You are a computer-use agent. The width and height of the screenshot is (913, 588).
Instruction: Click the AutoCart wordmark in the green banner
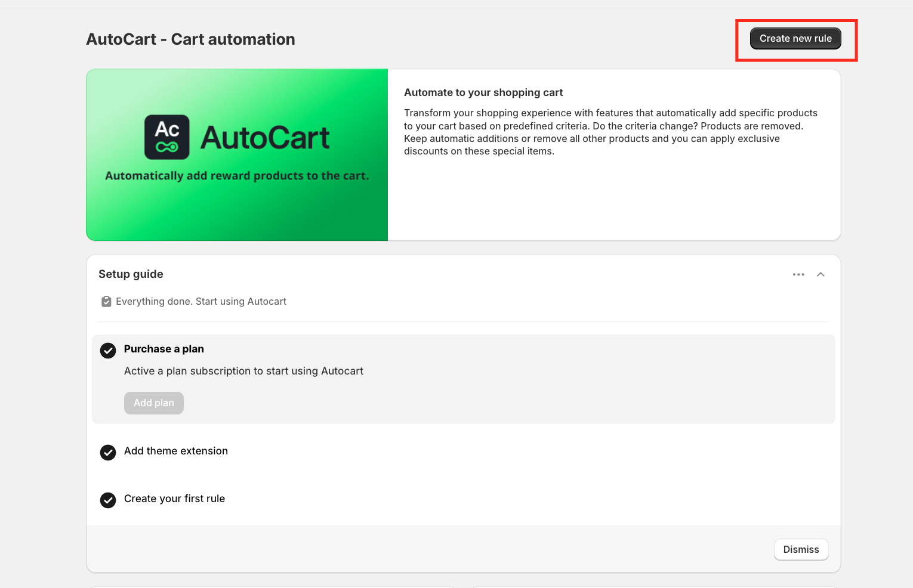(265, 138)
